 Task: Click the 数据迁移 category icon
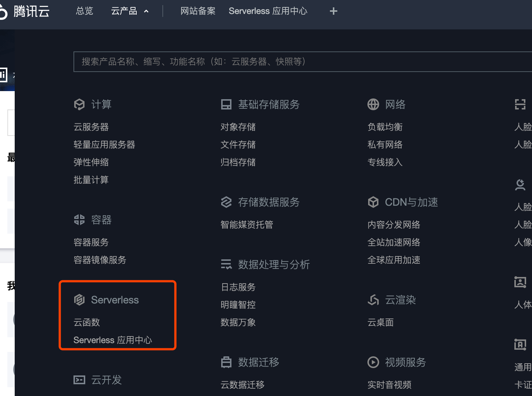226,362
